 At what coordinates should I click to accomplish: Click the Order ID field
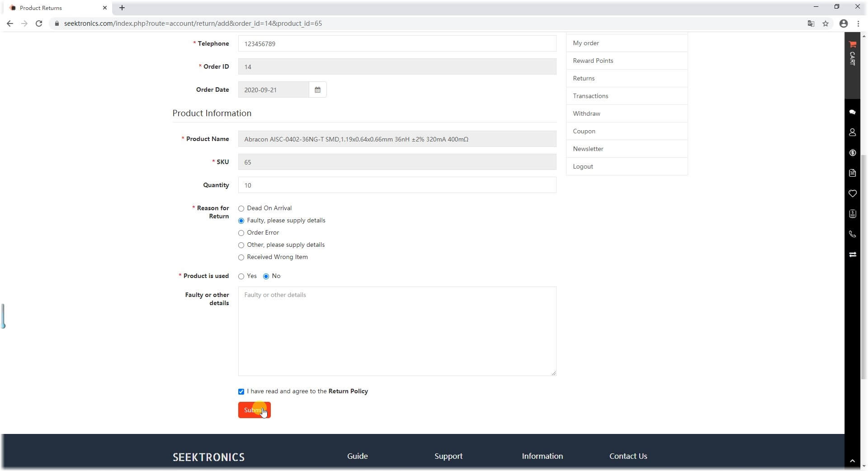pyautogui.click(x=397, y=66)
